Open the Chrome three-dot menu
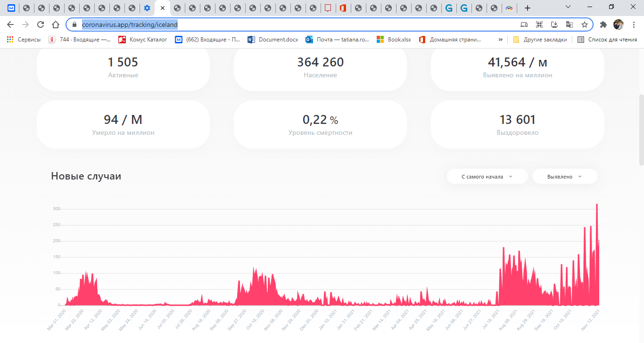This screenshot has height=343, width=644. 634,24
